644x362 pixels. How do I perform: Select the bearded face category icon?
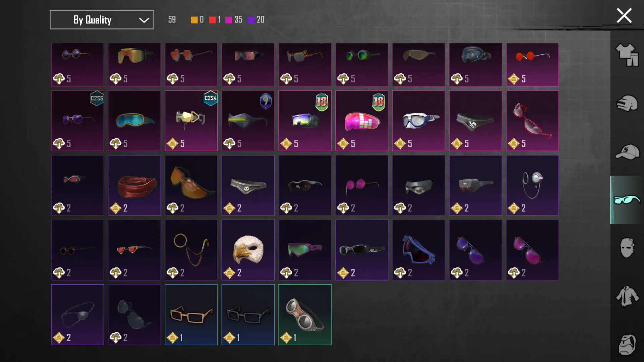point(627,345)
